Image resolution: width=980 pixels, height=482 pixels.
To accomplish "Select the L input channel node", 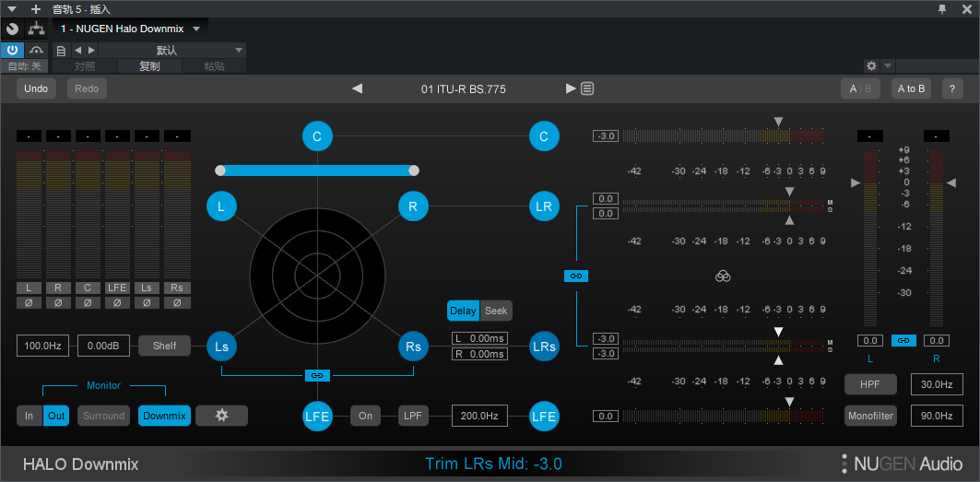I will tap(221, 206).
